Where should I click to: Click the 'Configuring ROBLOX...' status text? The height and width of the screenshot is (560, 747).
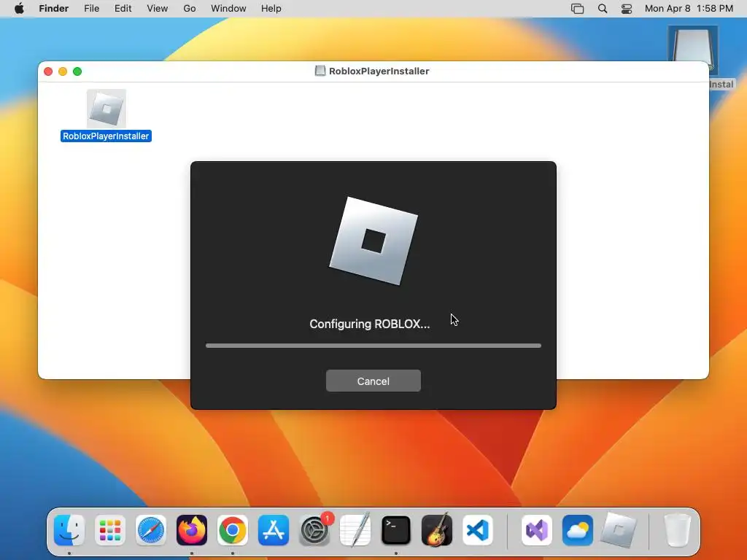(369, 324)
